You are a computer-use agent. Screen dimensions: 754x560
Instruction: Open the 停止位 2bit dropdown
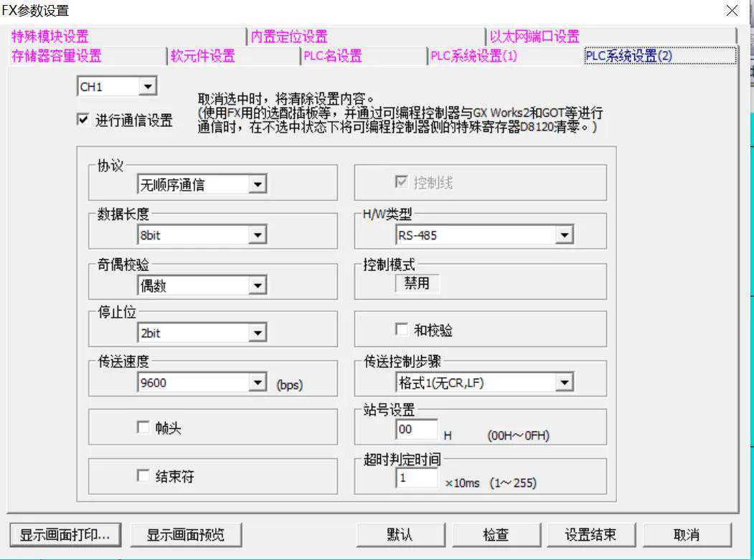(258, 333)
